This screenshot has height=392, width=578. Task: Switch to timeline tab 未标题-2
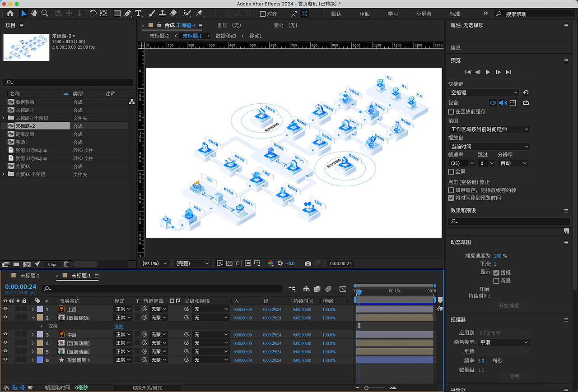click(x=30, y=276)
